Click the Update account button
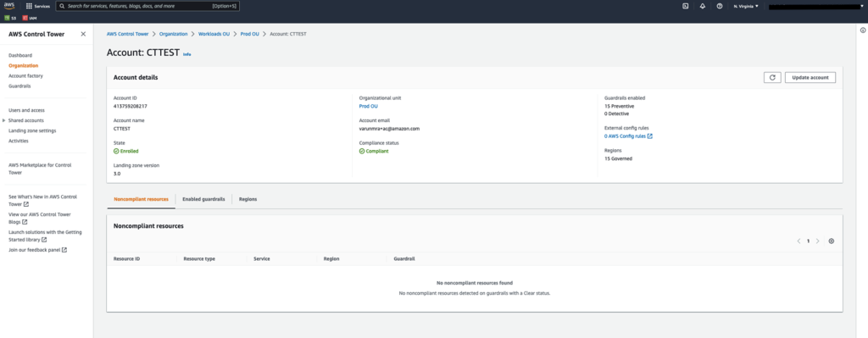 point(810,77)
